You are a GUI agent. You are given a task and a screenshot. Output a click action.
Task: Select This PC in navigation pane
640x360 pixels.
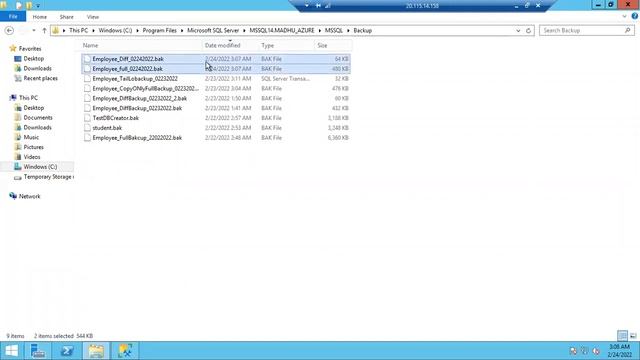(28, 98)
